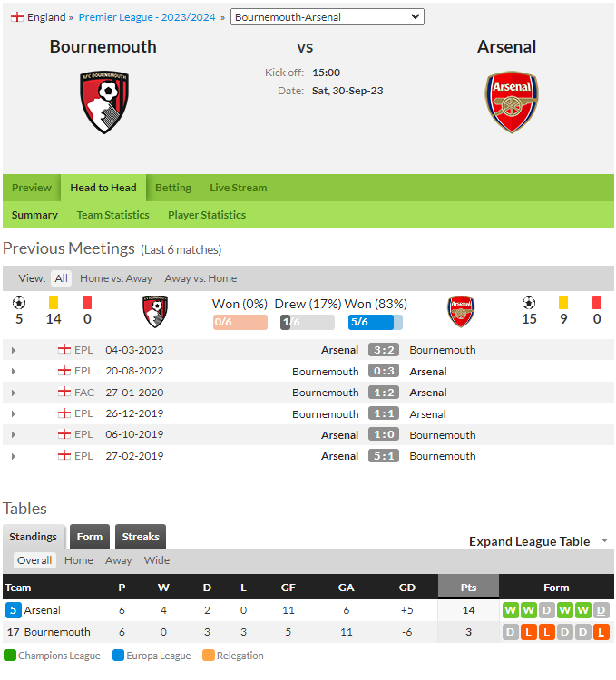Open the Betting tab

pos(173,188)
